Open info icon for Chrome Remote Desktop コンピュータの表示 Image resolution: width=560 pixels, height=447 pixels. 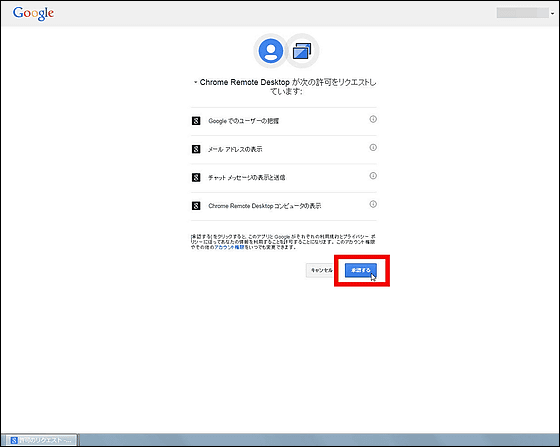pos(373,204)
